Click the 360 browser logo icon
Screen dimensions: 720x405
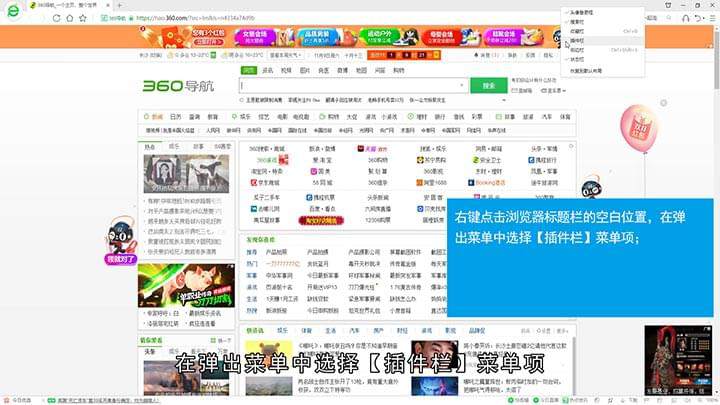pos(13,11)
